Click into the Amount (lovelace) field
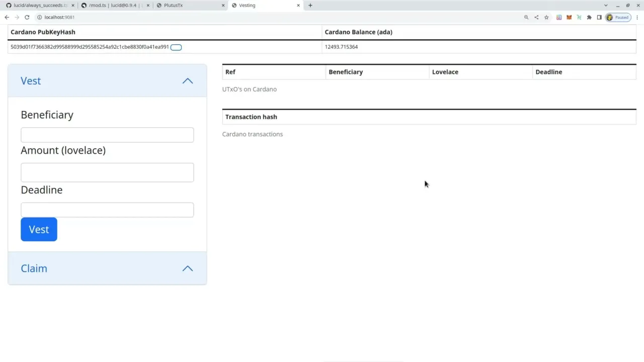 point(107,172)
